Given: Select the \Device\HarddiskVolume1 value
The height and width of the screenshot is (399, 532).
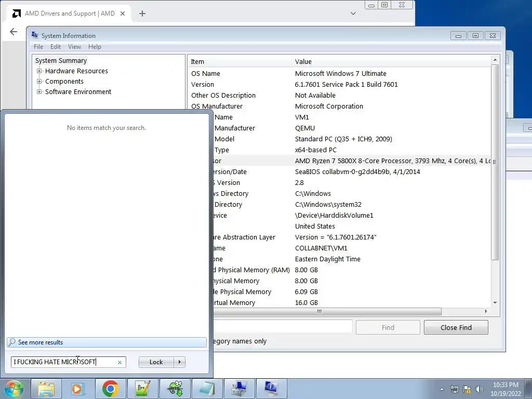Looking at the screenshot, I should point(334,216).
